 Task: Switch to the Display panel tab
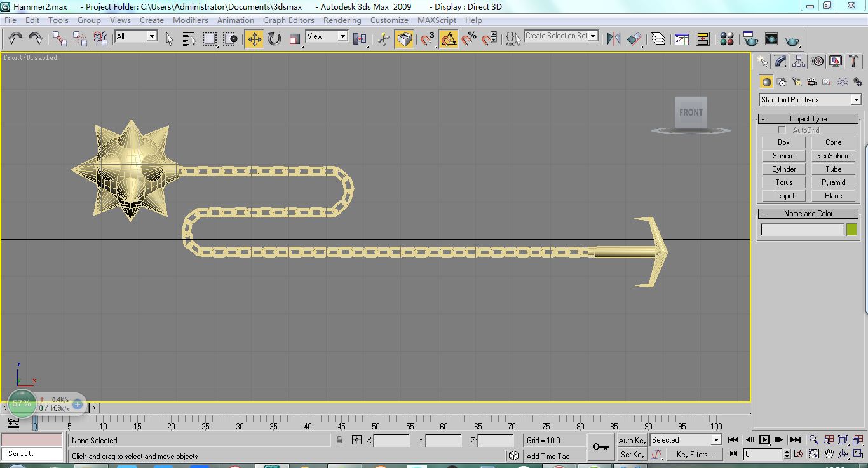click(x=836, y=61)
